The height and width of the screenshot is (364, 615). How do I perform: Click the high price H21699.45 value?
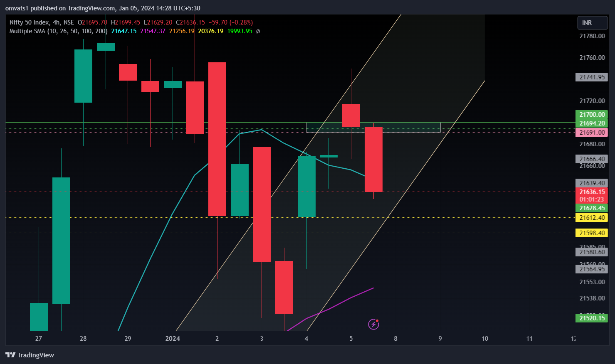point(126,22)
